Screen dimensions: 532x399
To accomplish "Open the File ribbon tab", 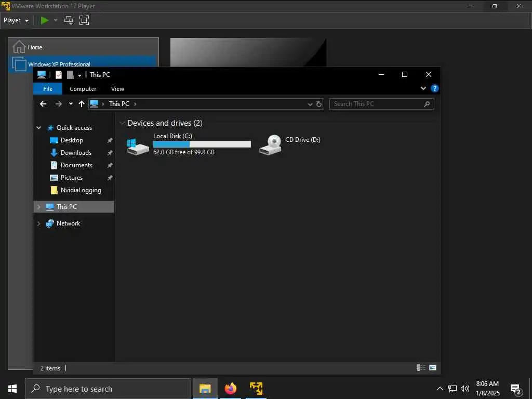I will pyautogui.click(x=48, y=89).
